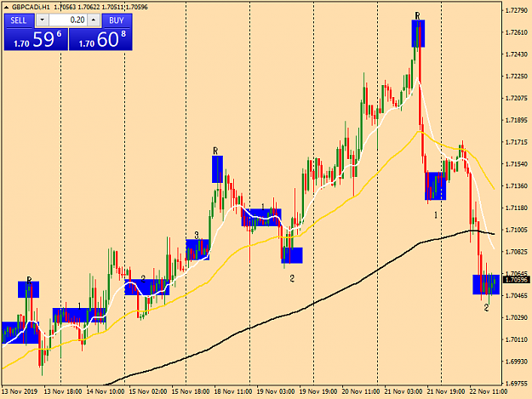Click time axis label 21 Nov 19:00
532x399 pixels.
[446, 391]
